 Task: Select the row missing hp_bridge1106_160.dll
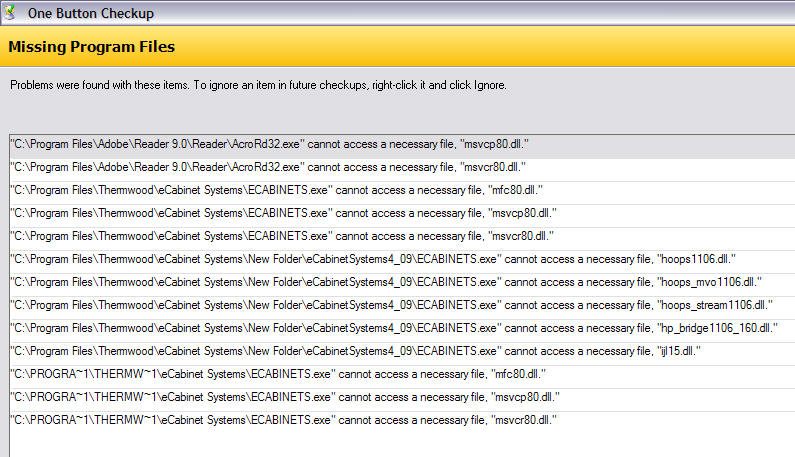402,331
